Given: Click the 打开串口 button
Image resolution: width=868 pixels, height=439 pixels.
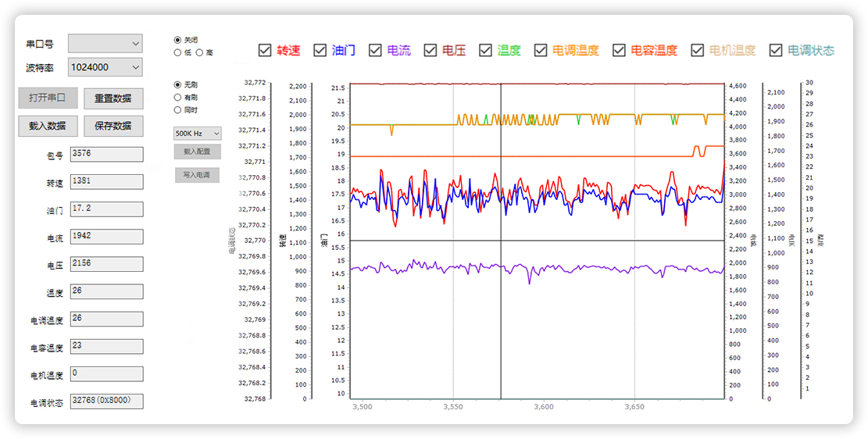Looking at the screenshot, I should coord(48,98).
